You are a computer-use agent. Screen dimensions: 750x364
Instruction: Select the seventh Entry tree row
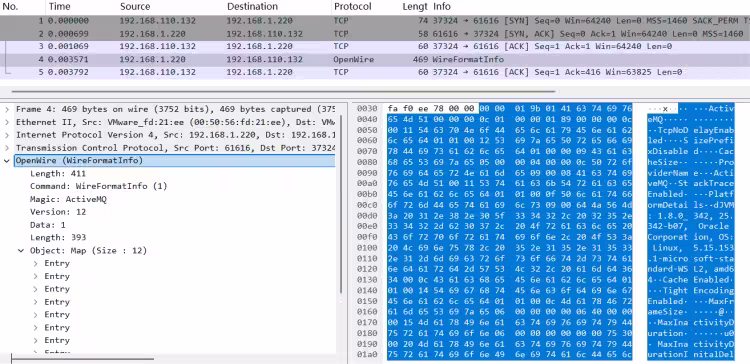point(57,341)
